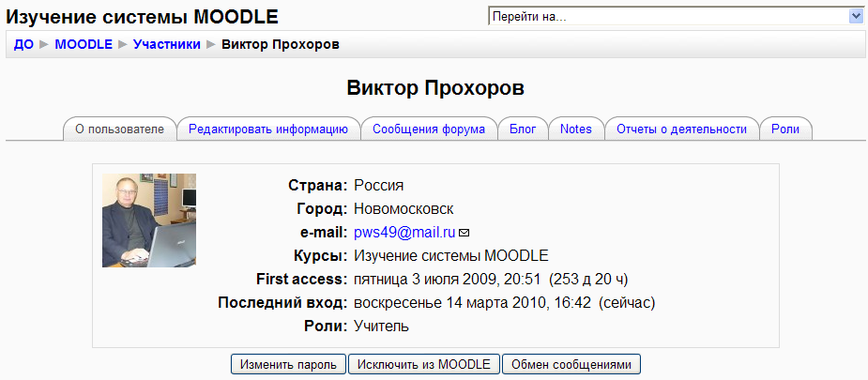Click 'Виктор Прохоров' in the breadcrumb
This screenshot has width=868, height=380.
tap(281, 45)
